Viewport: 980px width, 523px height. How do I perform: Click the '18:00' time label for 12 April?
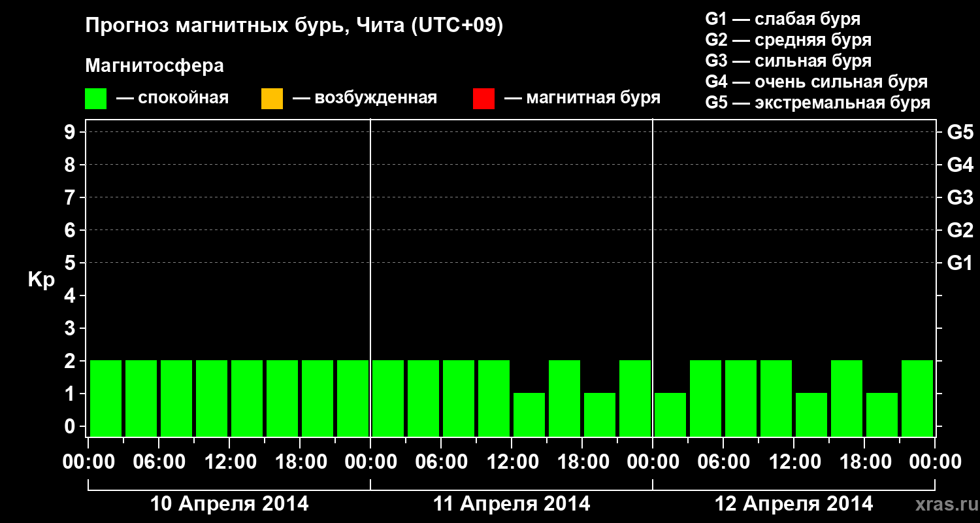[x=865, y=462]
